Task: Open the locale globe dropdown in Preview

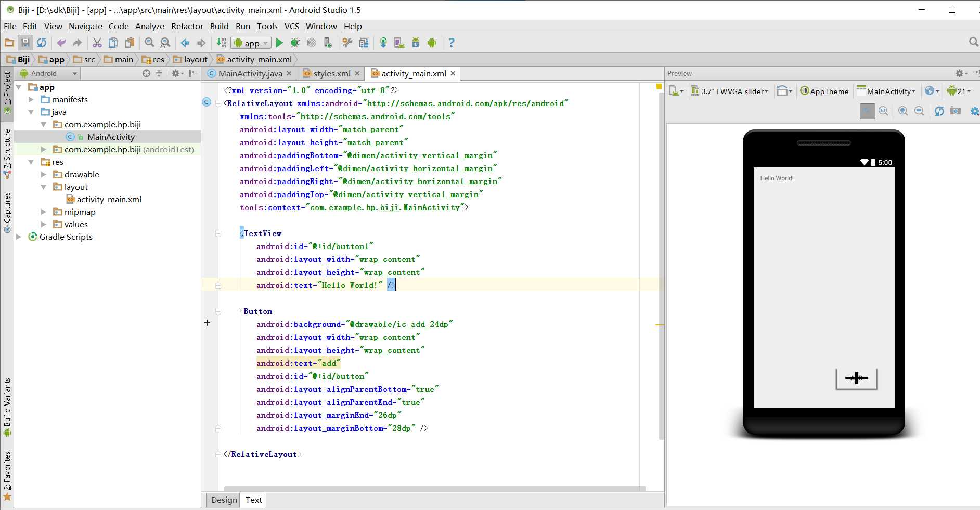Action: coord(932,91)
